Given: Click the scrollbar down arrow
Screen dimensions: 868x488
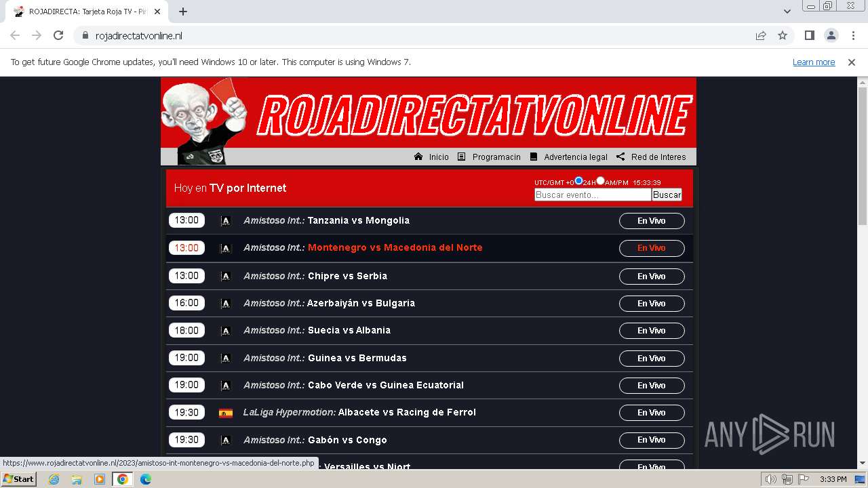Looking at the screenshot, I should point(863,463).
